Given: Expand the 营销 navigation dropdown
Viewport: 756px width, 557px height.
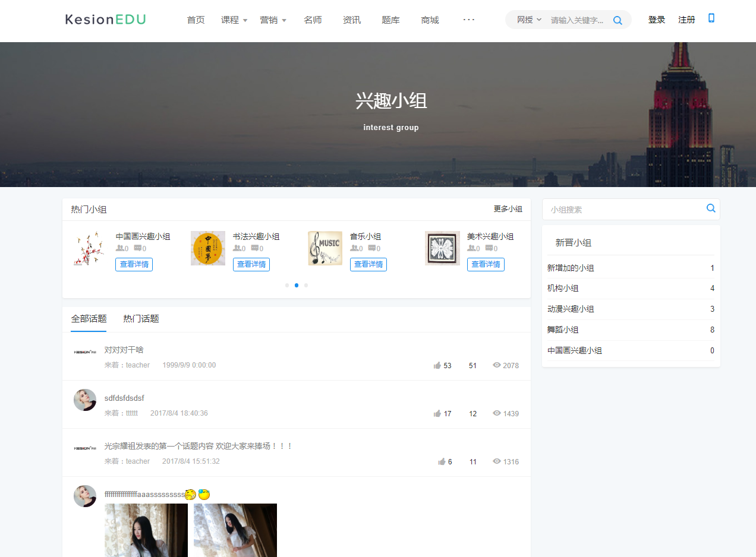Looking at the screenshot, I should (x=273, y=20).
